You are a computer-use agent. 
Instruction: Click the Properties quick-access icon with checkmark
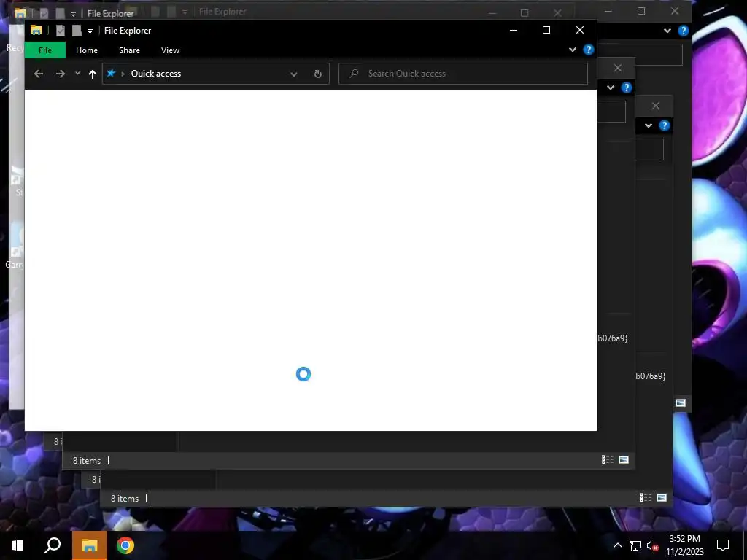click(60, 31)
